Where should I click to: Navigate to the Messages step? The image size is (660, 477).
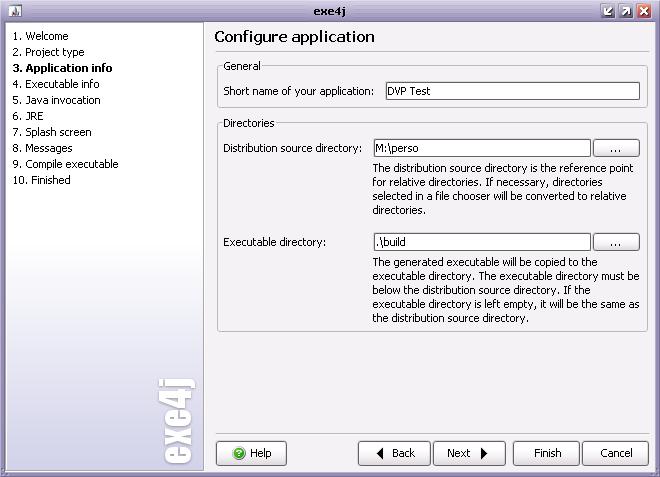pyautogui.click(x=42, y=148)
